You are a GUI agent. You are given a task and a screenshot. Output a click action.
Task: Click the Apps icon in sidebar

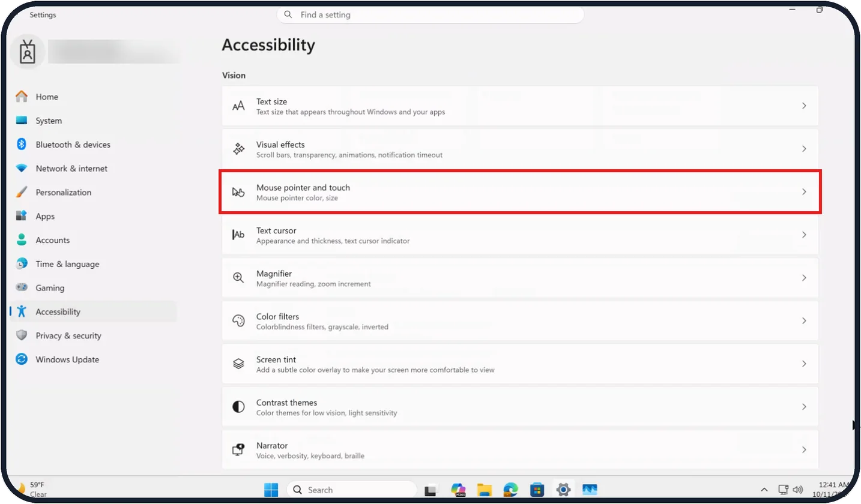pos(22,216)
